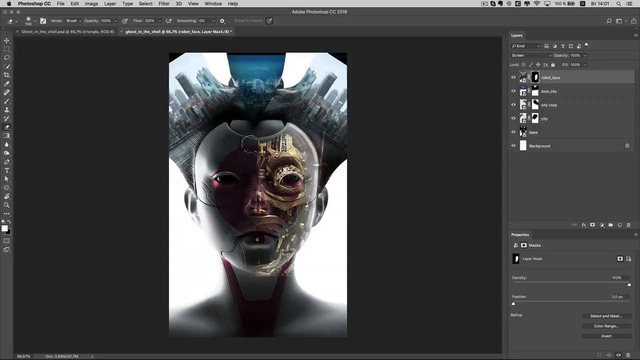
Task: Hide the blue_city layer
Action: (513, 91)
